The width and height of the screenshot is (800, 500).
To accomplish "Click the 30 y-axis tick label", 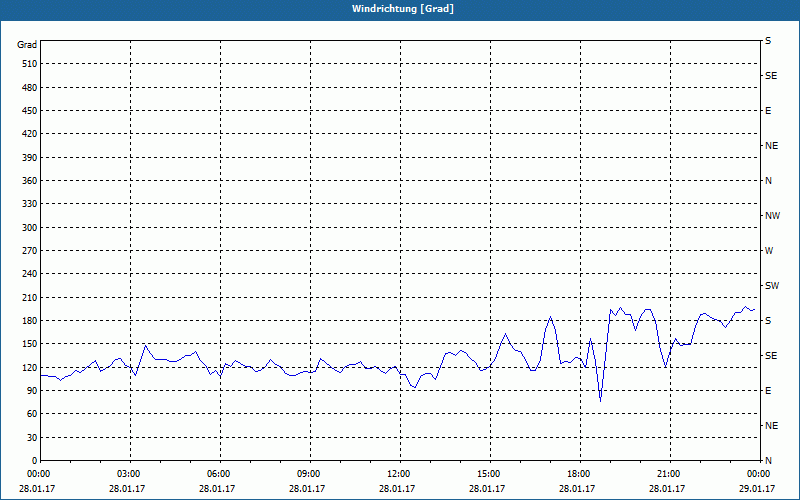I will 32,437.
